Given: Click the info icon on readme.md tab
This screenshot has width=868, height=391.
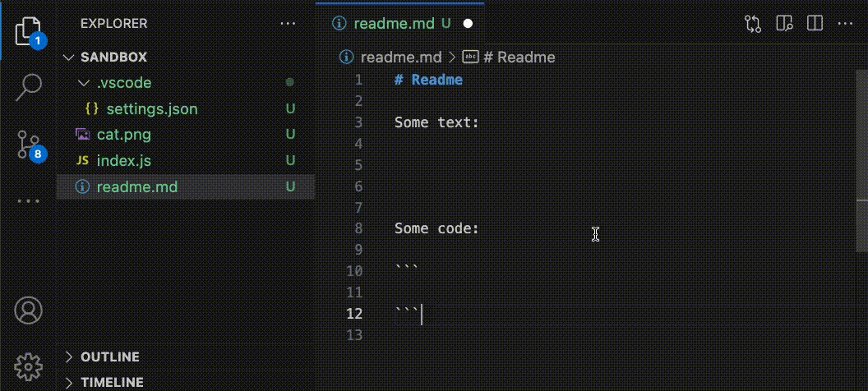Looking at the screenshot, I should click(x=339, y=24).
